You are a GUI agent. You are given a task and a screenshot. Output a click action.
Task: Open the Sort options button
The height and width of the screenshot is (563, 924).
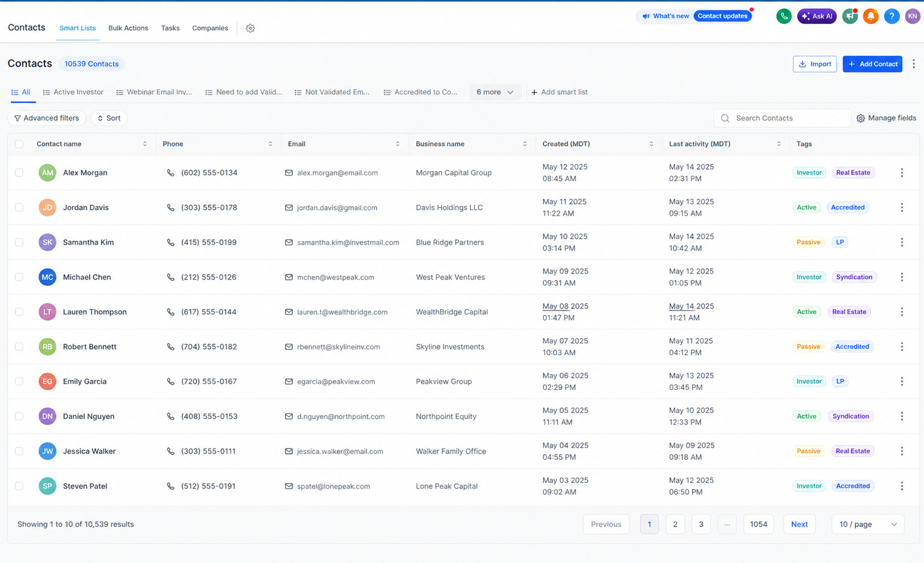tap(109, 118)
